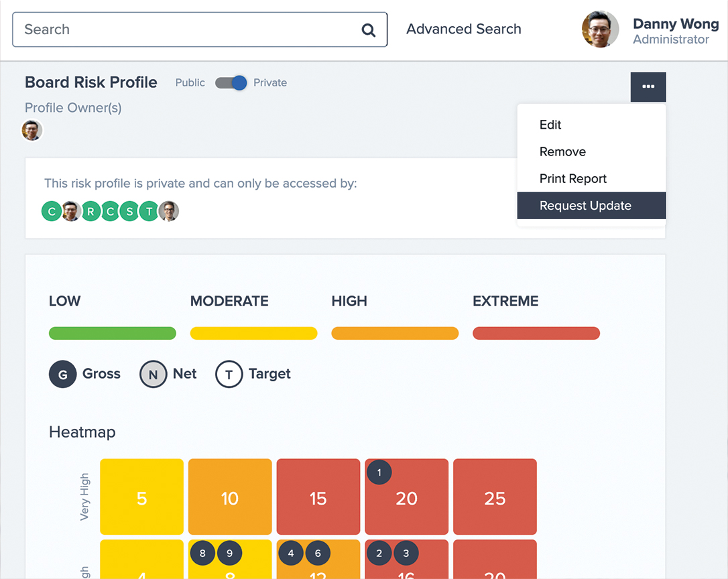Screen dimensions: 728x579
Task: Click risk marker 1 on the heatmap
Action: (379, 472)
